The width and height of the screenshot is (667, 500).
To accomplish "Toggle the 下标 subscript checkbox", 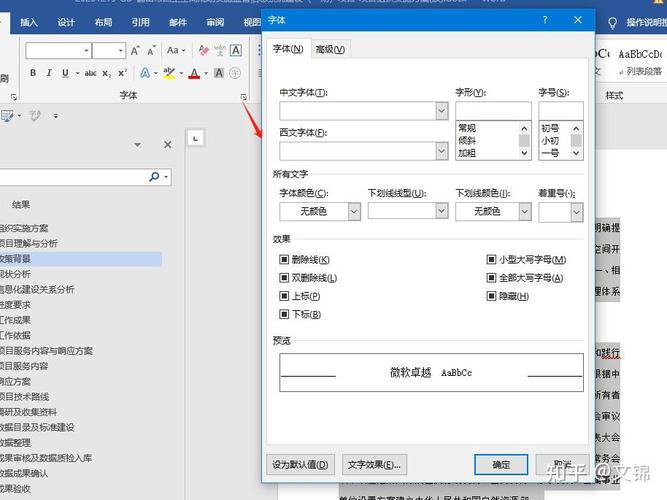I will [284, 314].
